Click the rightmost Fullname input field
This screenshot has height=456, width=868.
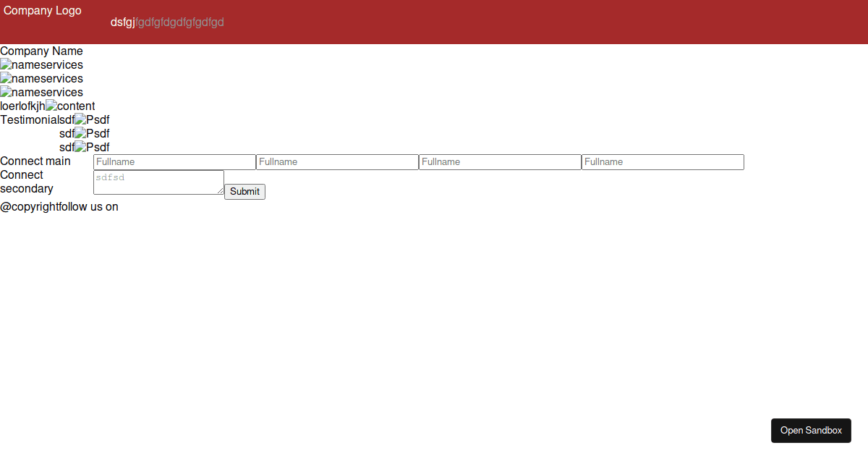pyautogui.click(x=663, y=161)
